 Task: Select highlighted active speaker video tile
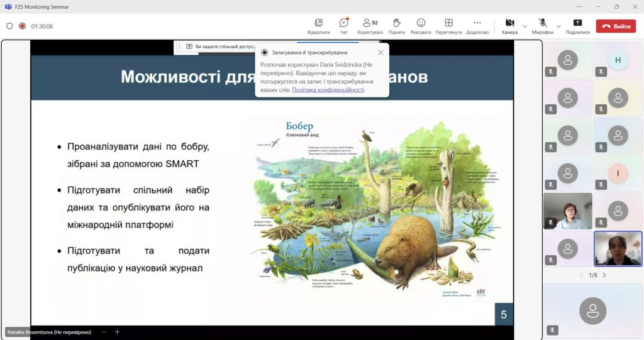618,248
